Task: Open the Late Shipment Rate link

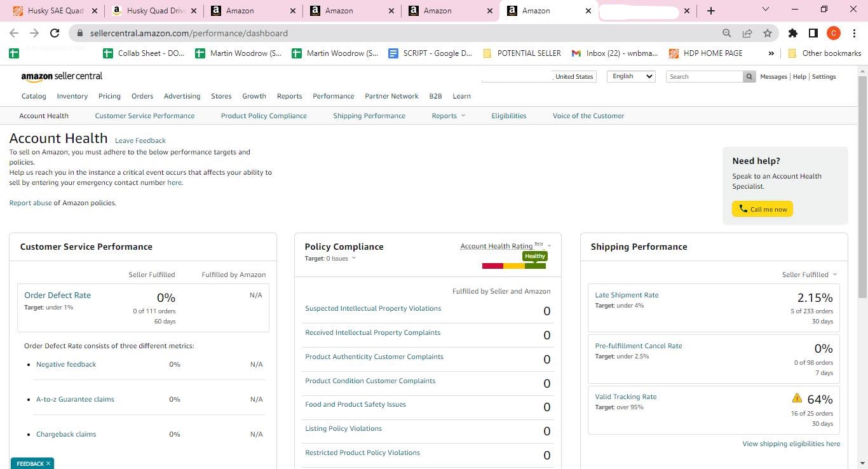Action: coord(627,295)
